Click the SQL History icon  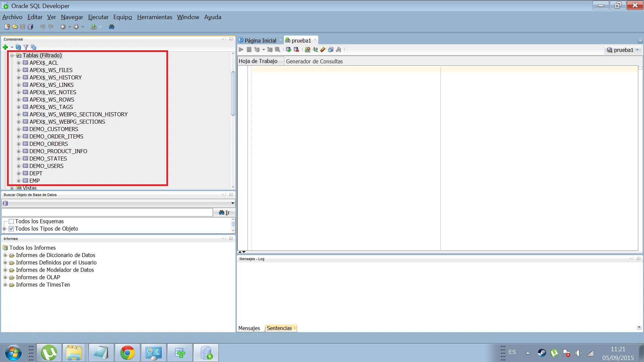[331, 50]
